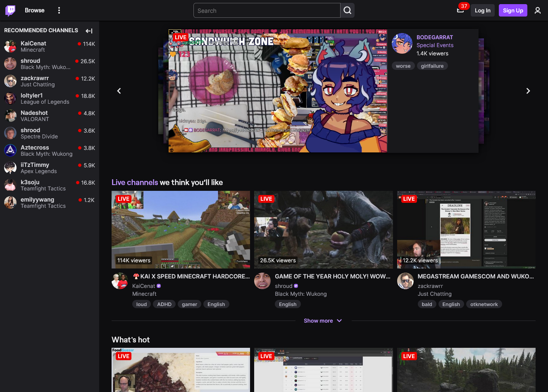Open the Special Events category link
This screenshot has width=548, height=392.
pyautogui.click(x=435, y=45)
